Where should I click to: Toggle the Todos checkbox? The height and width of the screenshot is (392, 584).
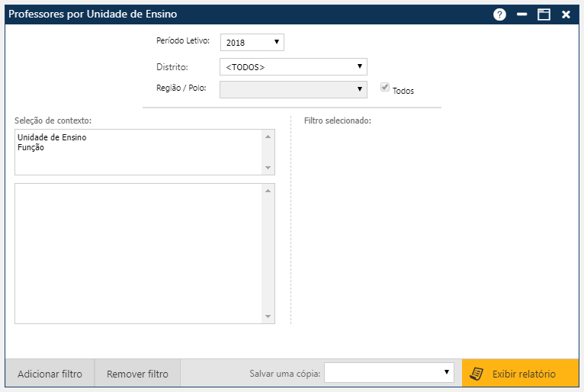coord(385,88)
